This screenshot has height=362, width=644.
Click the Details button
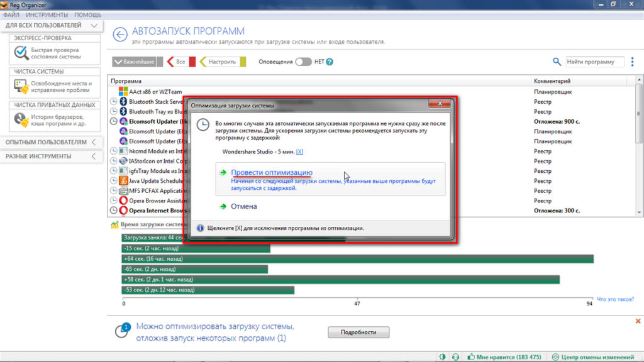click(x=358, y=332)
